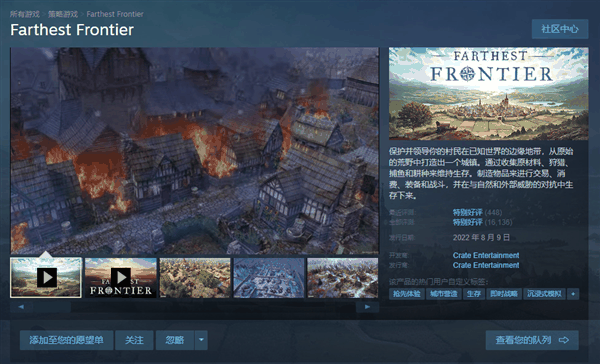Click the left arrow of thumbnail scrollbar
The height and width of the screenshot is (364, 600).
[x=21, y=307]
